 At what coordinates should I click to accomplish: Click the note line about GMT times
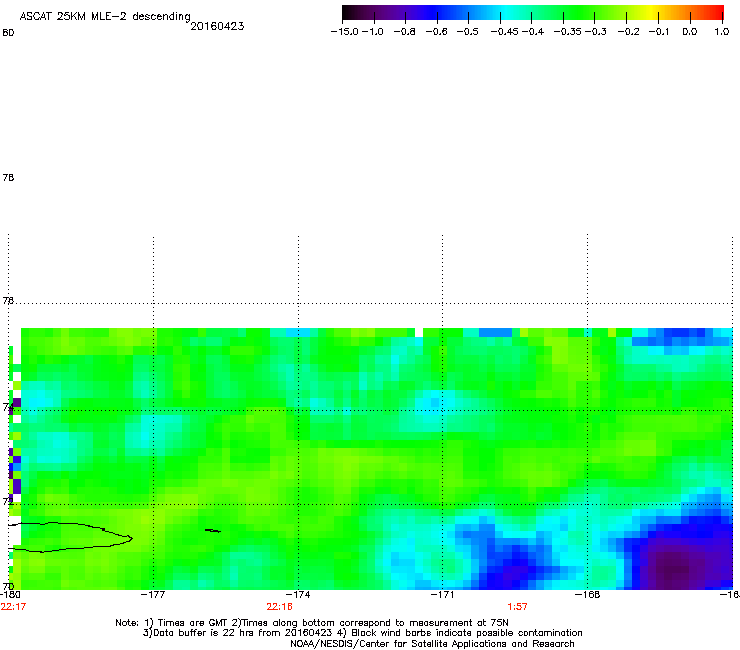click(x=311, y=623)
